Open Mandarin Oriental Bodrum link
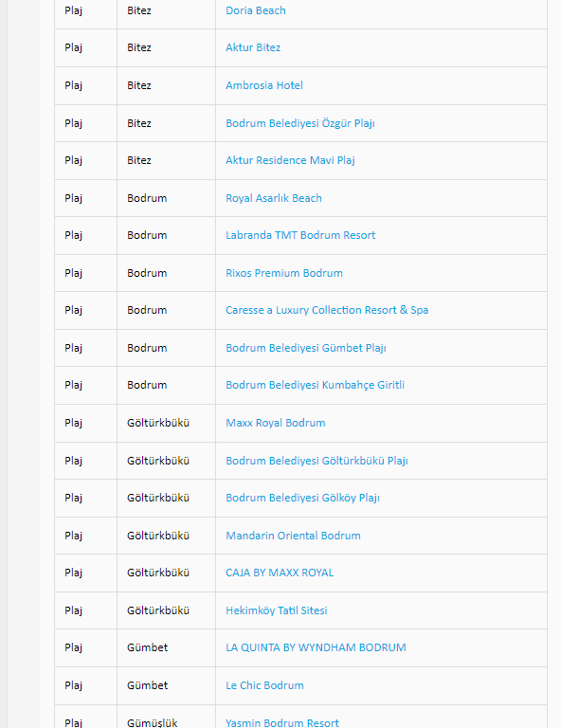This screenshot has height=728, width=561. [293, 536]
